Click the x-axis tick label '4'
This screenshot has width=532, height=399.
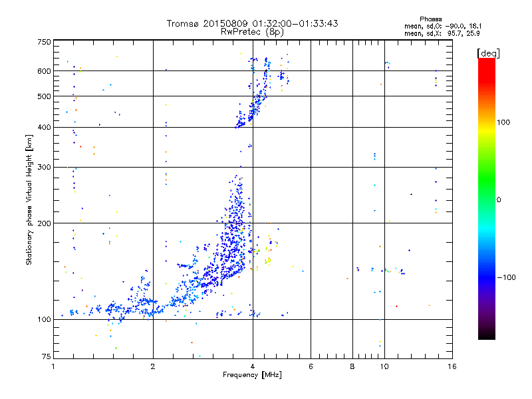(x=253, y=366)
